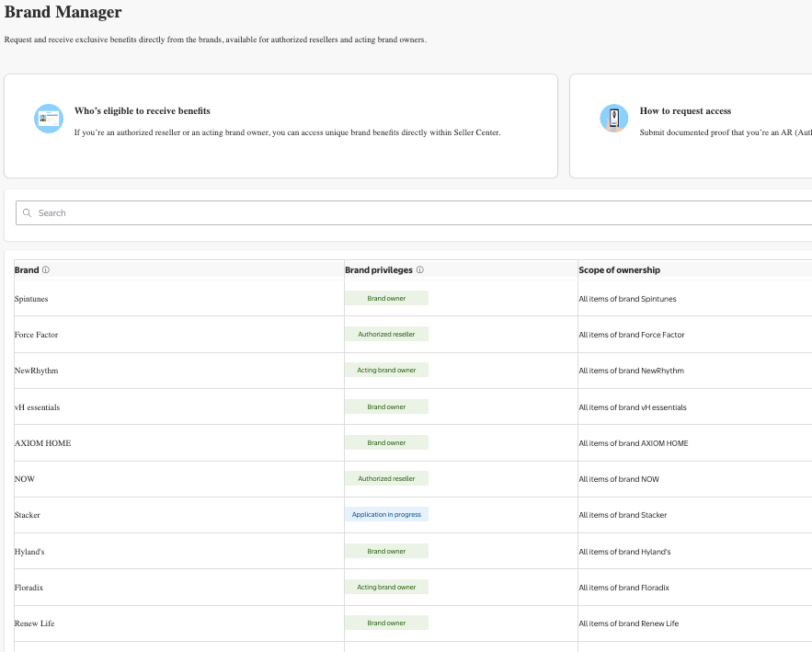
Task: Click the Brand Manager intro sentence
Action: [x=215, y=40]
